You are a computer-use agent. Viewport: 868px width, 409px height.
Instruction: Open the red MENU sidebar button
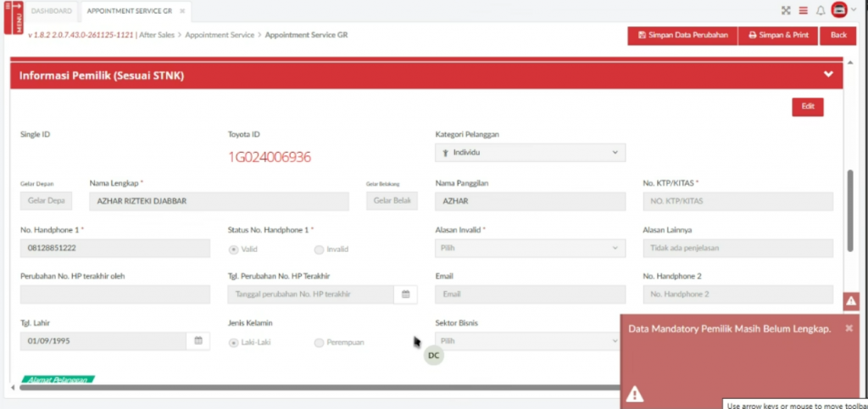13,17
